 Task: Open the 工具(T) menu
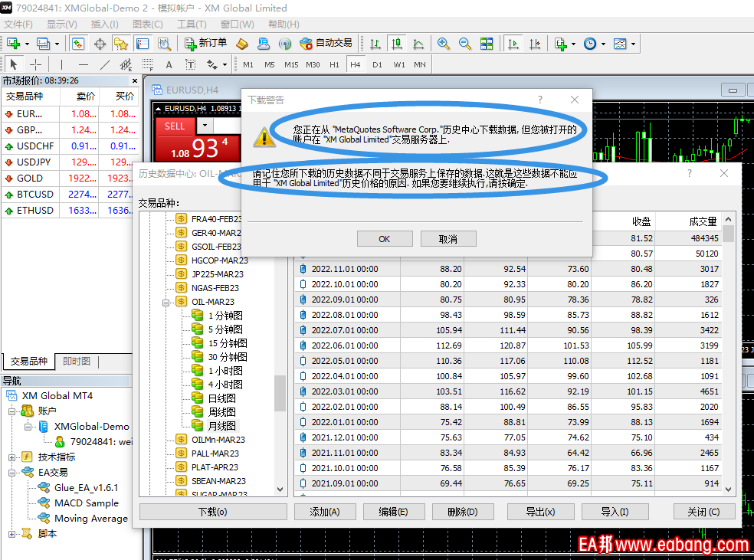[x=192, y=24]
